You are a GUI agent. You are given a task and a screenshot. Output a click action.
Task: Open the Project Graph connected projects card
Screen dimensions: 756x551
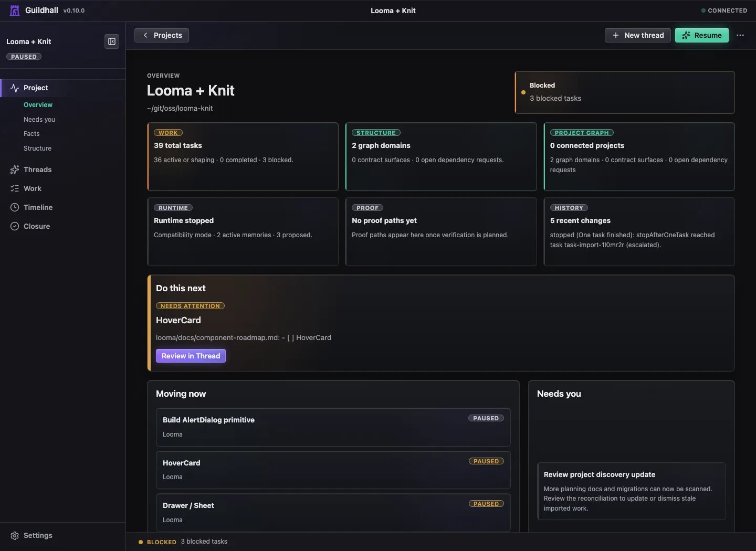point(639,156)
